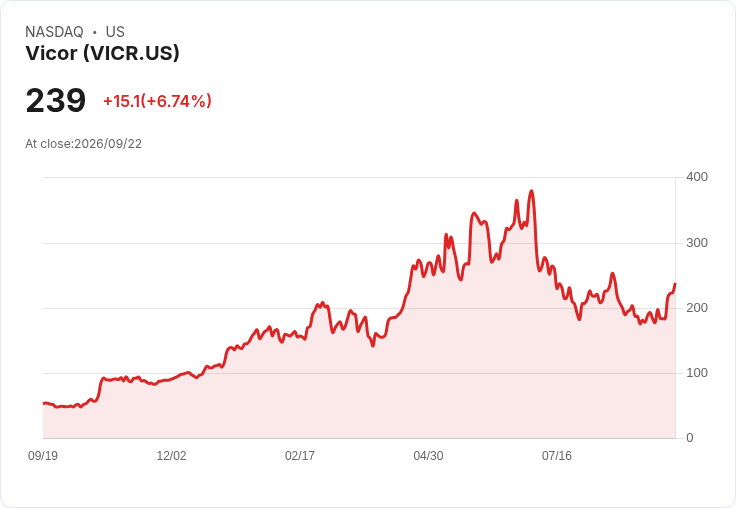The image size is (736, 508).
Task: Click the rightmost end of the price line
Action: coord(675,284)
